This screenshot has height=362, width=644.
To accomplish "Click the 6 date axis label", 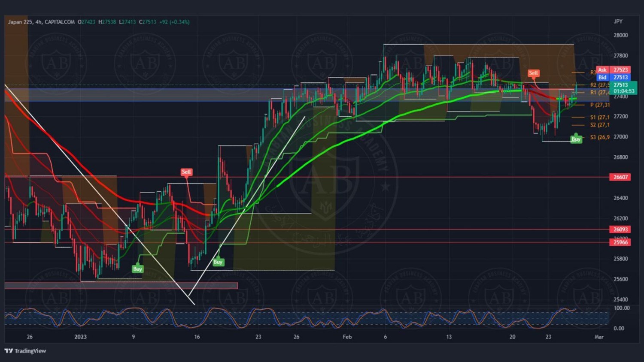I will [385, 337].
